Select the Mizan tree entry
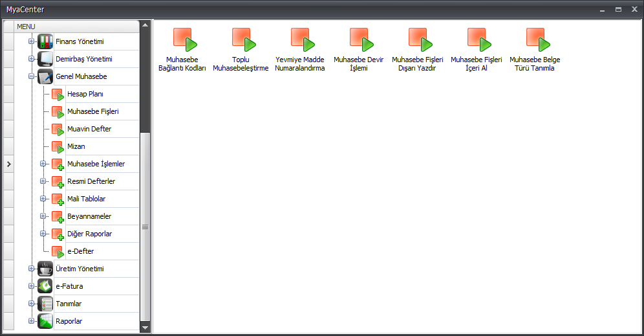 coord(76,146)
